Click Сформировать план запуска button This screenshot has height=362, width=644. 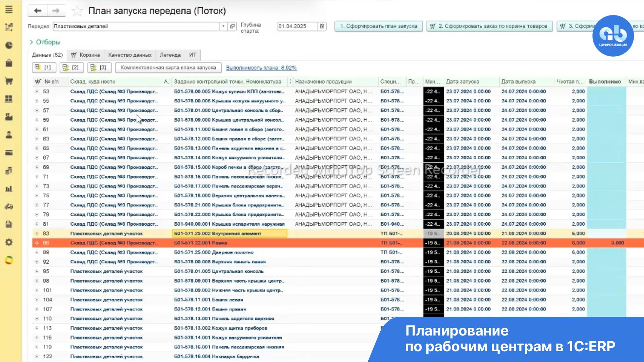378,26
